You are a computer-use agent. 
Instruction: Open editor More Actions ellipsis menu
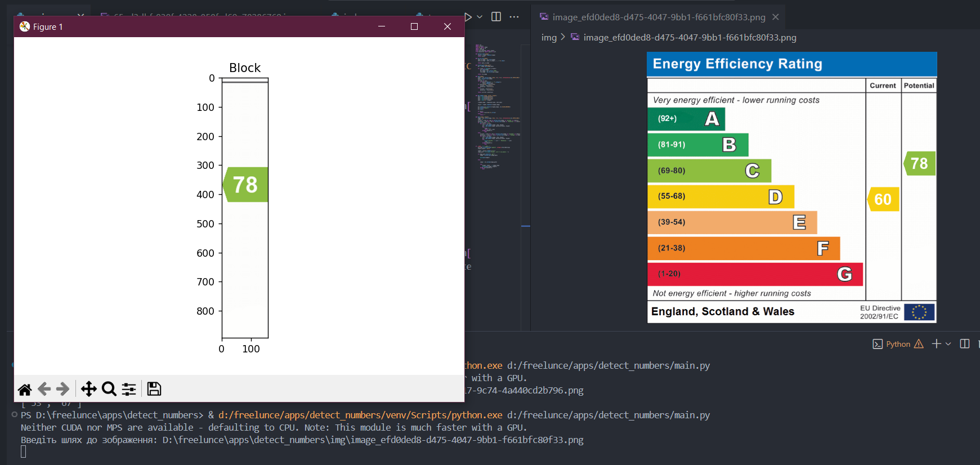coord(514,17)
